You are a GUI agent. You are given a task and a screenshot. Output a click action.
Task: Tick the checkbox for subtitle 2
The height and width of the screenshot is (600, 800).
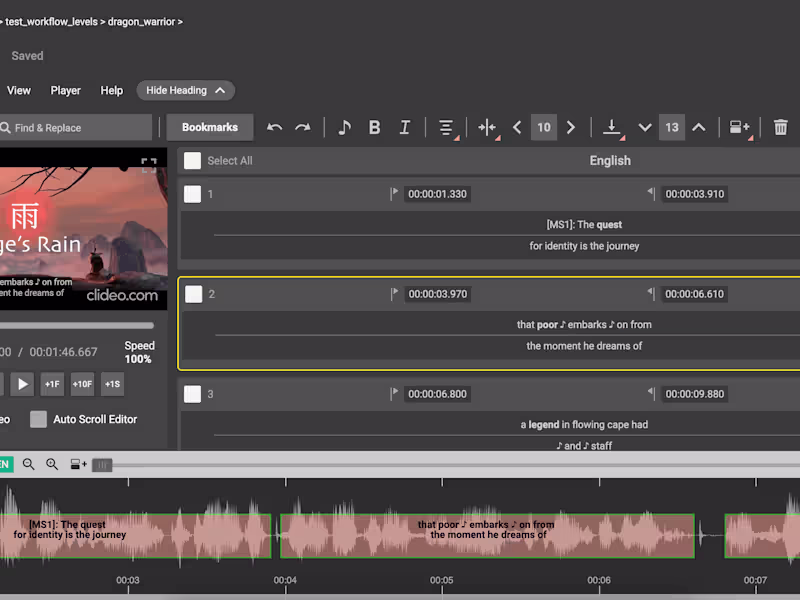[194, 294]
